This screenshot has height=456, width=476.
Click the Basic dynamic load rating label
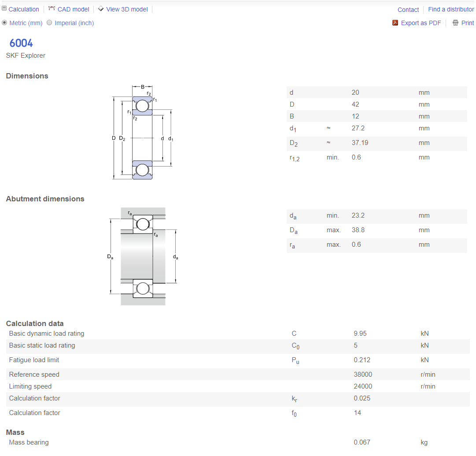point(46,334)
